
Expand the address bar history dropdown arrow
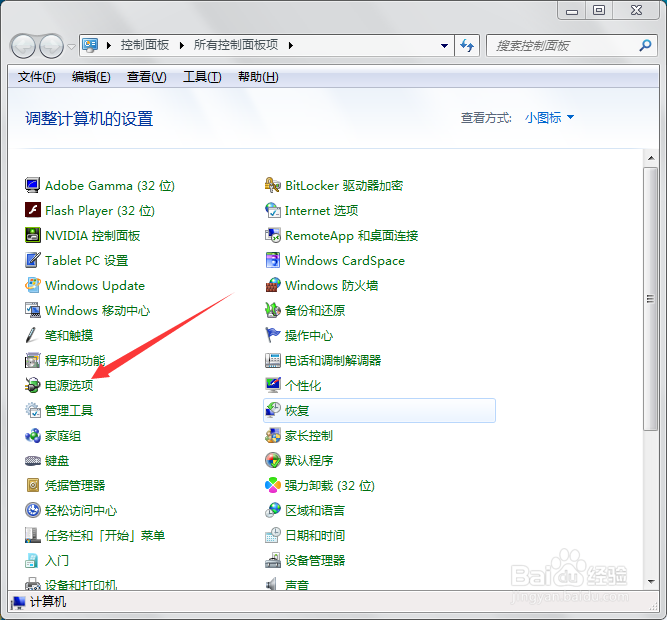444,46
